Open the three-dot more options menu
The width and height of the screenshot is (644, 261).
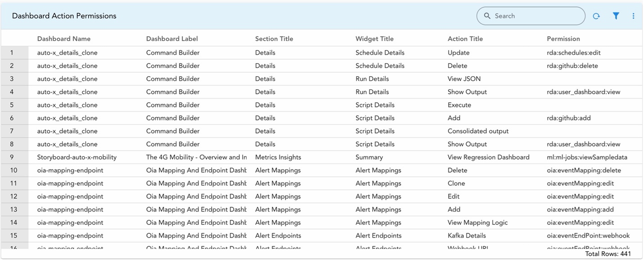pos(633,16)
